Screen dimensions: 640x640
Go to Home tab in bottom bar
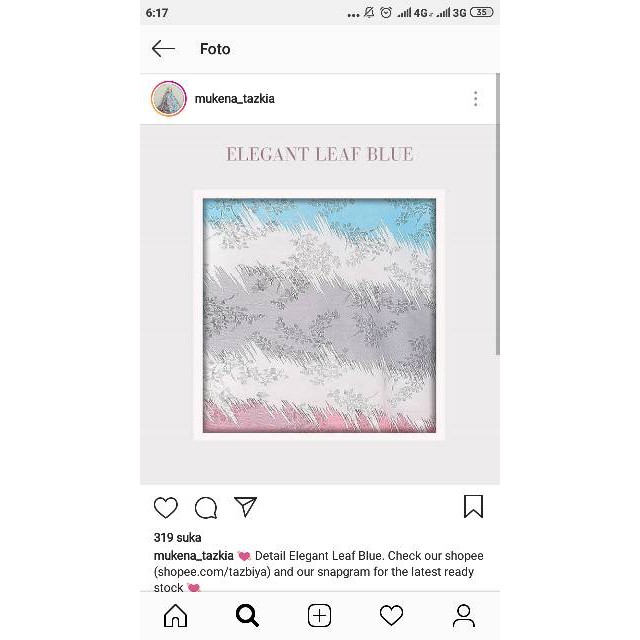(x=176, y=616)
